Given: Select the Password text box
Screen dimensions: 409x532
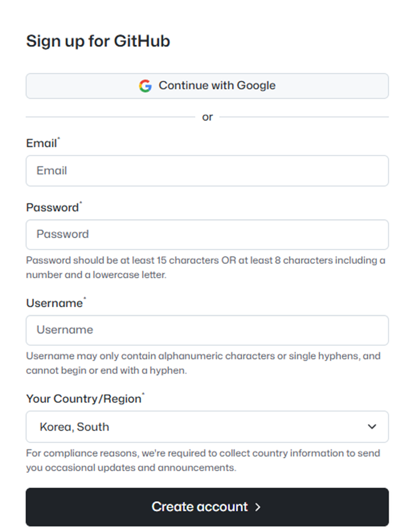Looking at the screenshot, I should pyautogui.click(x=207, y=235).
